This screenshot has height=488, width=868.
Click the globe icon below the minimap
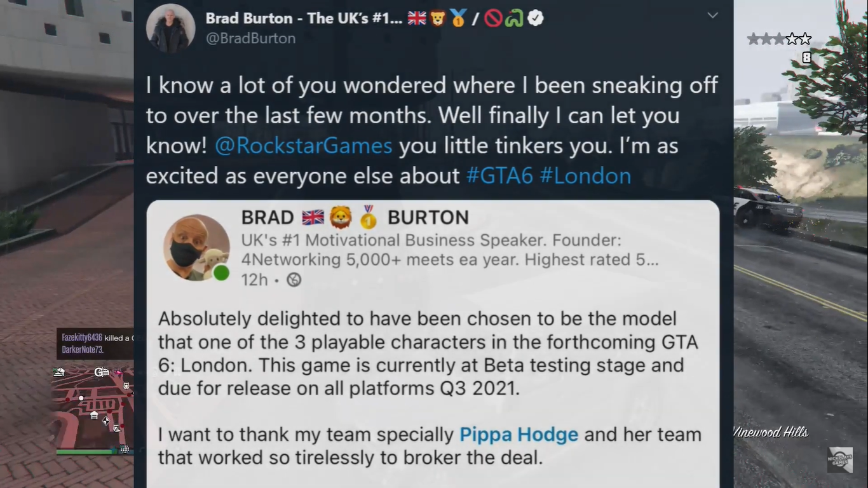[125, 449]
